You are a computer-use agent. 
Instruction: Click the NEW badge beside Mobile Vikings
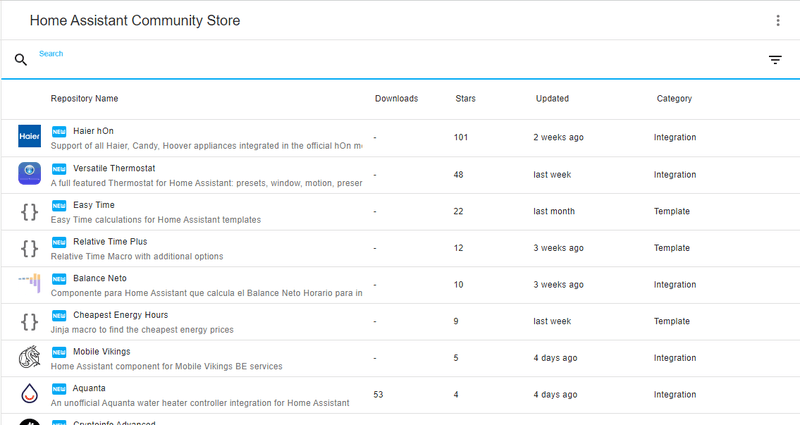pos(59,353)
